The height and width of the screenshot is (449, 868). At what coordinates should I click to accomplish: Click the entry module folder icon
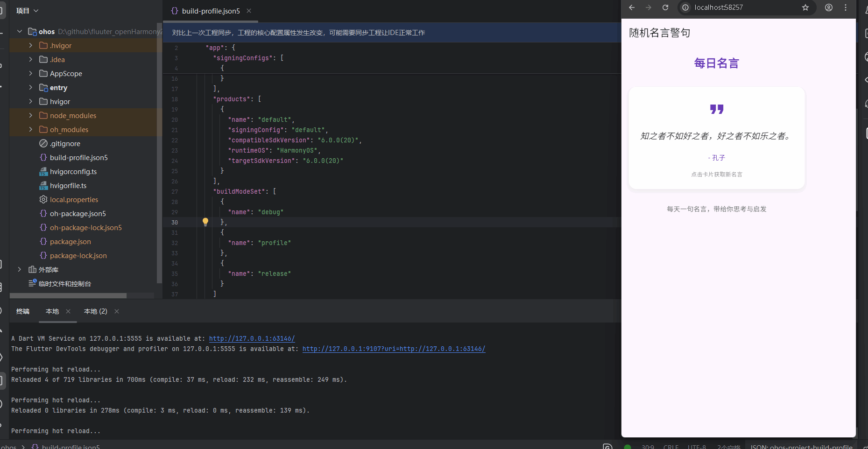[x=43, y=87]
